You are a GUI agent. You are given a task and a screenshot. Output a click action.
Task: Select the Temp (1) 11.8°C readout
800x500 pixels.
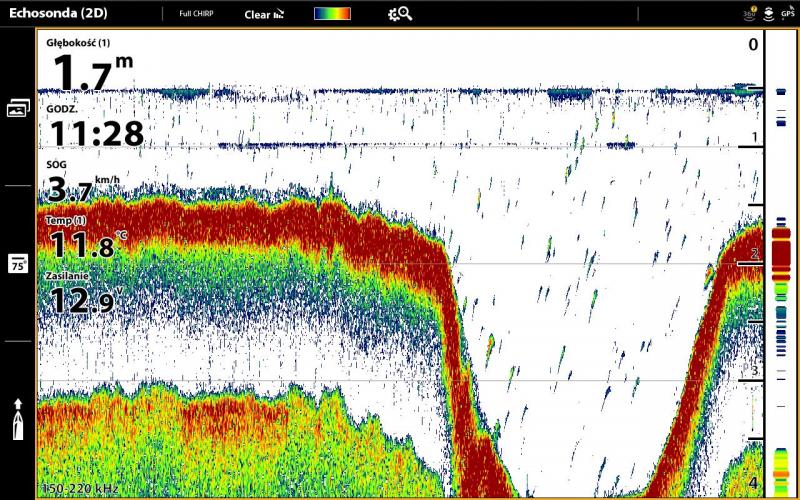pyautogui.click(x=87, y=238)
